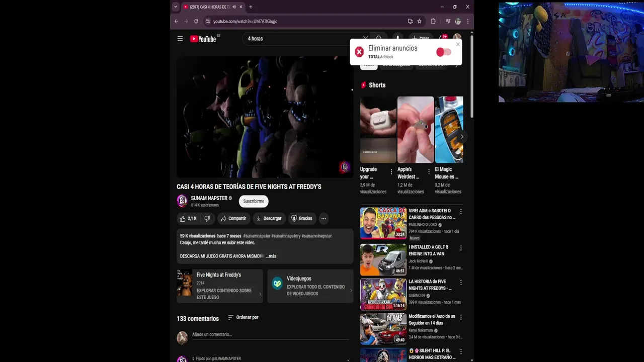Toggle the Eliminar anuncios adblock switch

click(443, 52)
